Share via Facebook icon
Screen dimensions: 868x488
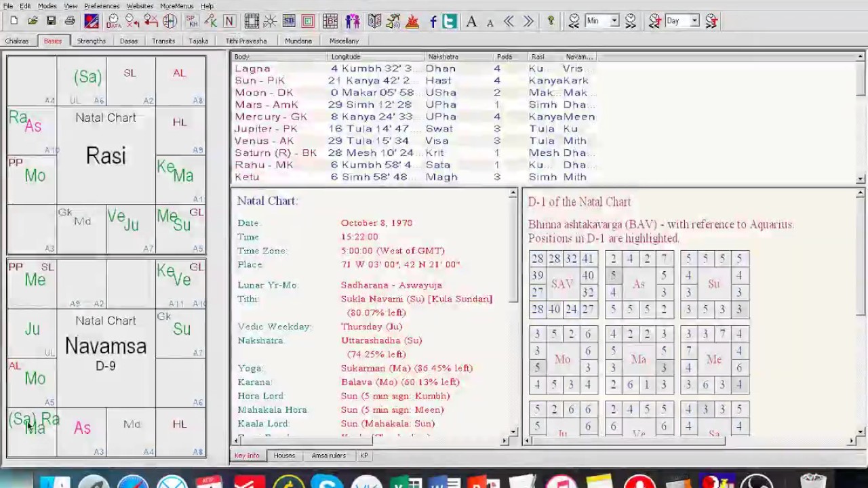coord(433,22)
